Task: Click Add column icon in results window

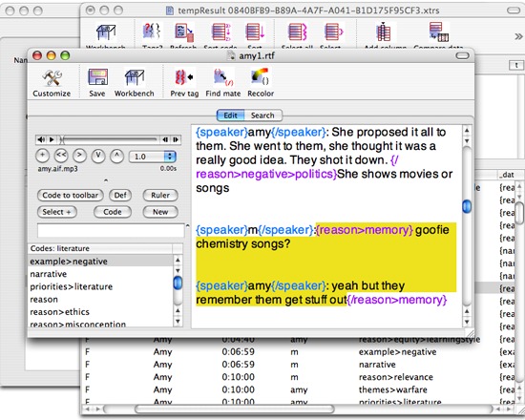Action: pyautogui.click(x=384, y=32)
